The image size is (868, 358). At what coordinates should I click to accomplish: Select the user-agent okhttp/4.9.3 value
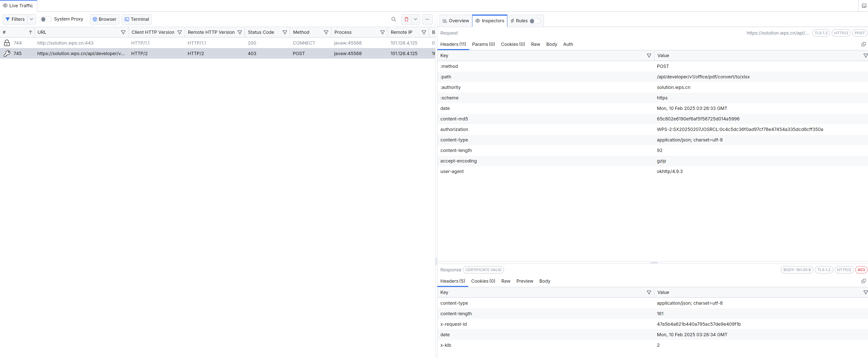[670, 171]
